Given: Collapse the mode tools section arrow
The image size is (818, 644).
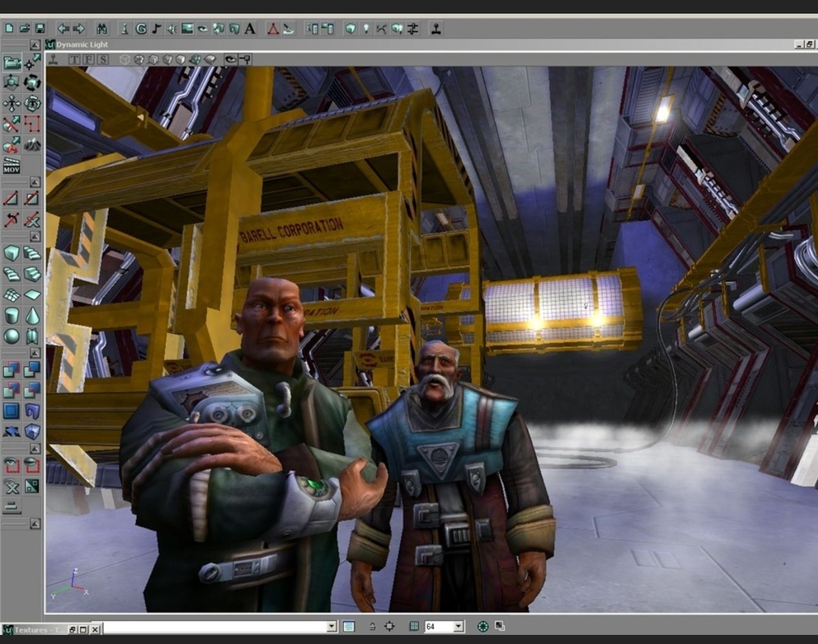Looking at the screenshot, I should point(35,44).
